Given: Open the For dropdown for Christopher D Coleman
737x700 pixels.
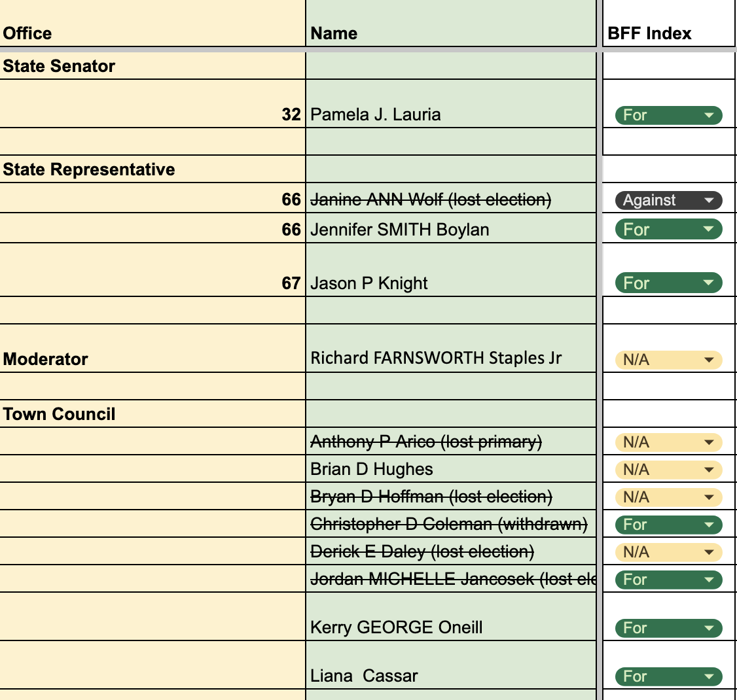Looking at the screenshot, I should click(668, 525).
